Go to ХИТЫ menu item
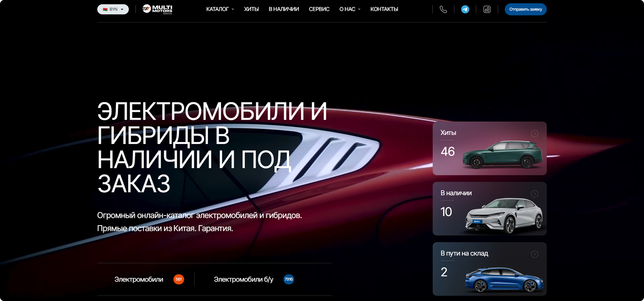The image size is (644, 301). tap(251, 9)
